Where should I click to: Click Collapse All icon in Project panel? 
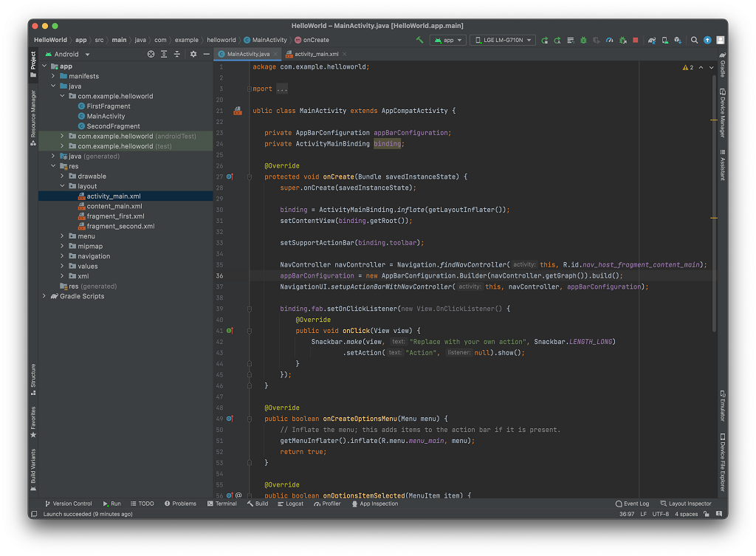(x=177, y=54)
